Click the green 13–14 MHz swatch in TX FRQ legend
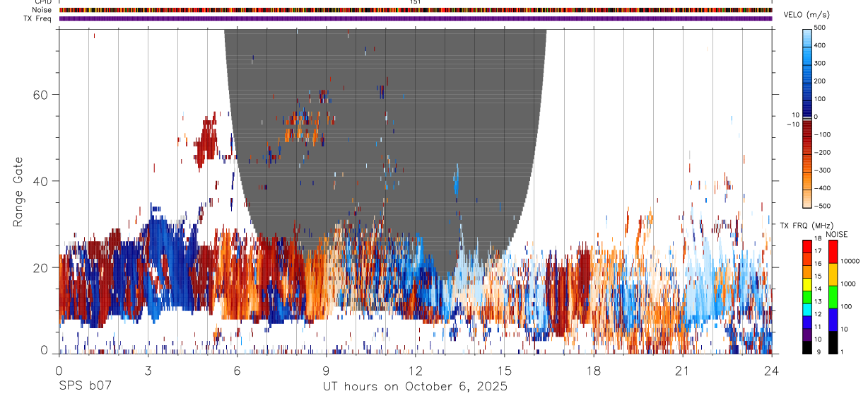Viewport: 868px width, 401px height. point(807,297)
